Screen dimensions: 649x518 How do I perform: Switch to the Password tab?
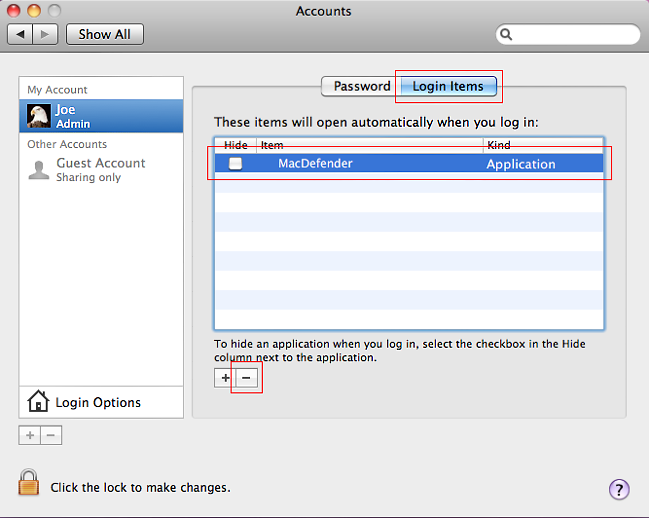coord(361,86)
